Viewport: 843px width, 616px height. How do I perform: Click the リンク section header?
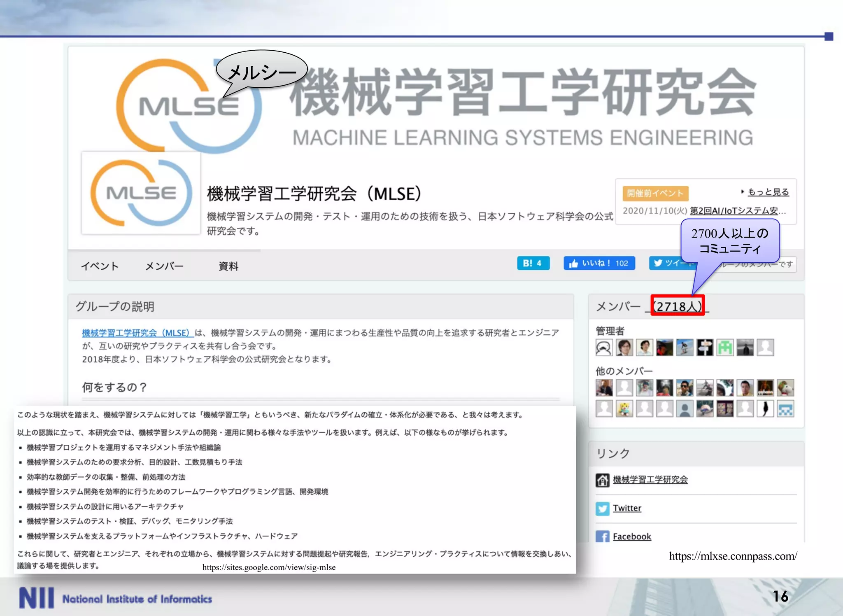[x=613, y=453]
